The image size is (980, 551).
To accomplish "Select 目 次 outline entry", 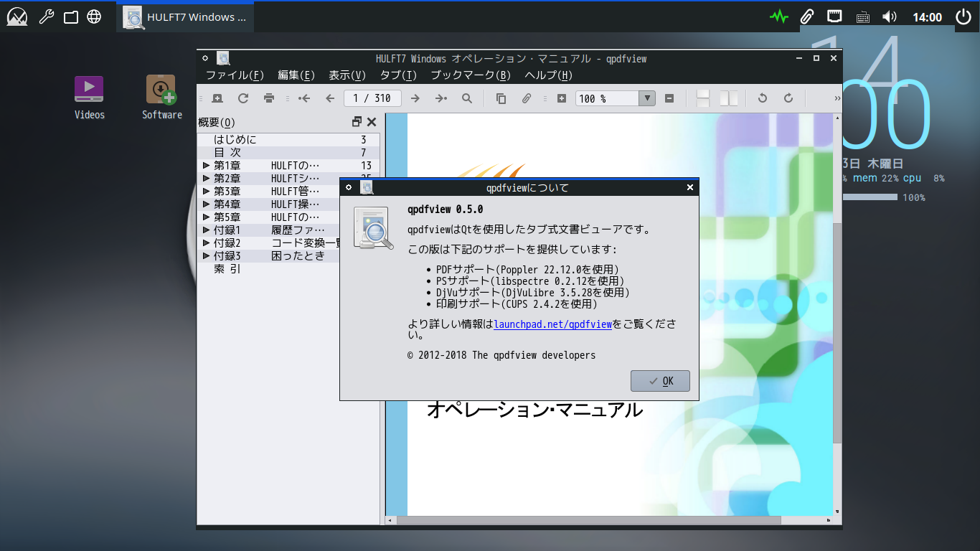I will 227,153.
